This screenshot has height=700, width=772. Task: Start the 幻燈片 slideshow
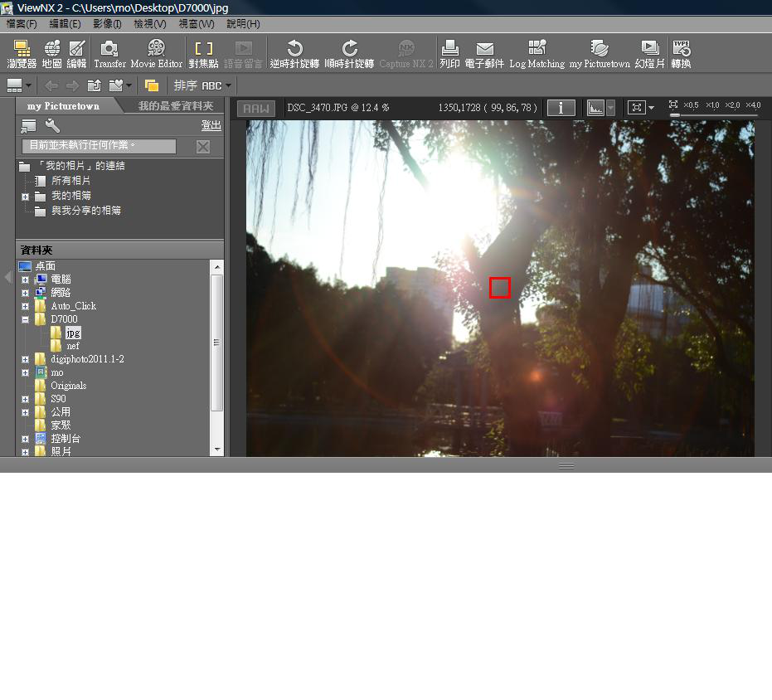coord(649,54)
